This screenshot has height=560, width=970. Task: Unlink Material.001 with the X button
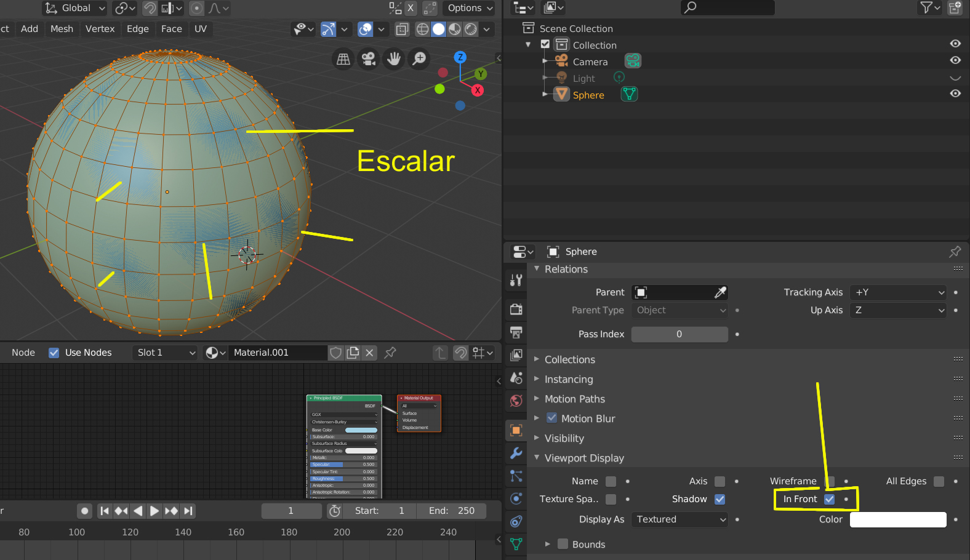tap(369, 353)
